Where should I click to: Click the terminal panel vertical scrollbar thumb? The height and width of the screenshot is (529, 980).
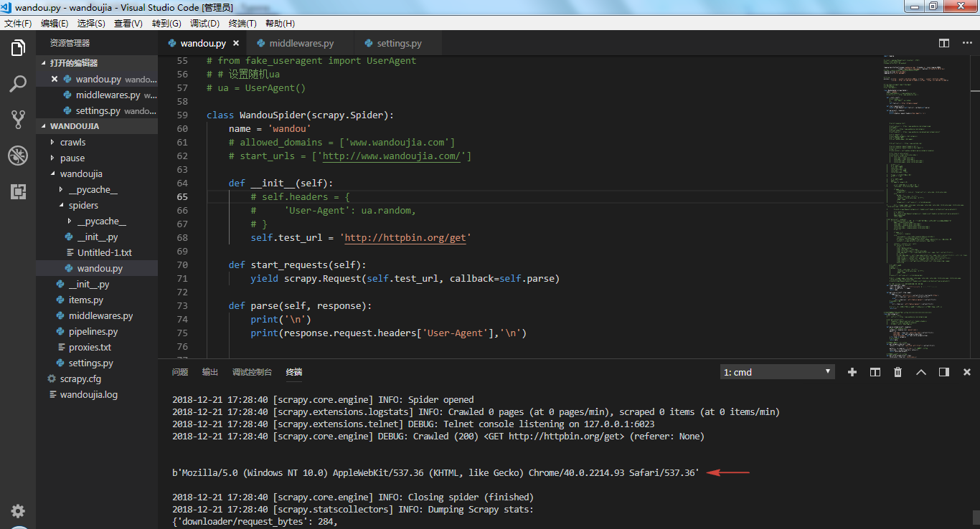[x=976, y=518]
